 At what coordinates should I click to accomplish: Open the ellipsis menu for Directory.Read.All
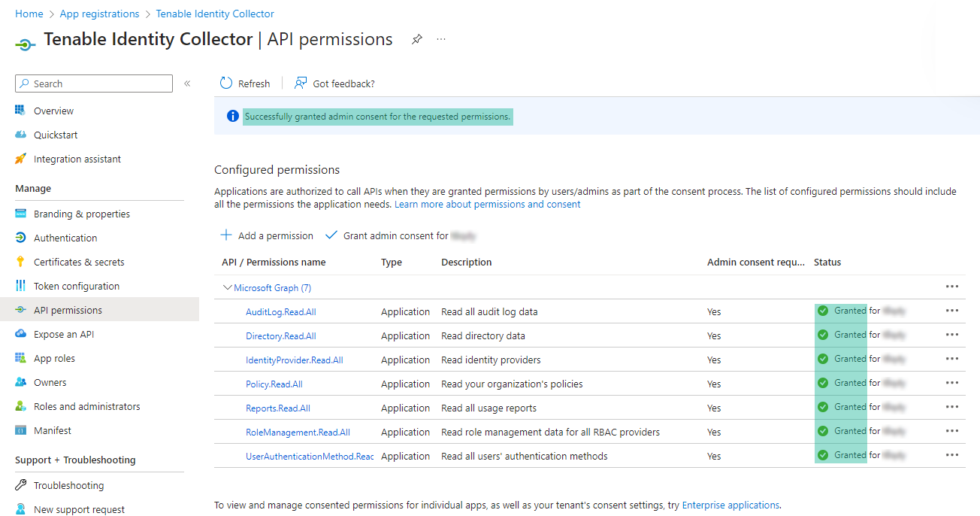952,335
